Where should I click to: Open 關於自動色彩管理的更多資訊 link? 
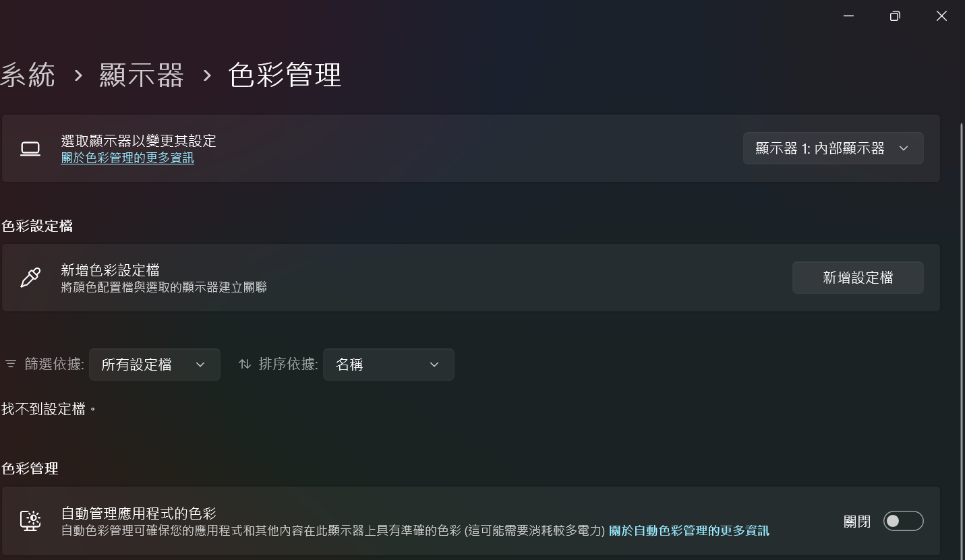click(x=689, y=531)
